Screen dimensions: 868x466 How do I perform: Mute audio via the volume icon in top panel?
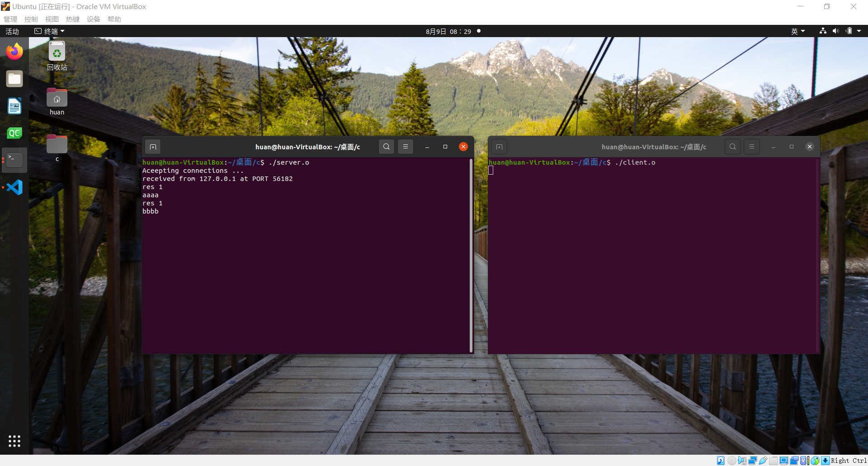point(835,31)
